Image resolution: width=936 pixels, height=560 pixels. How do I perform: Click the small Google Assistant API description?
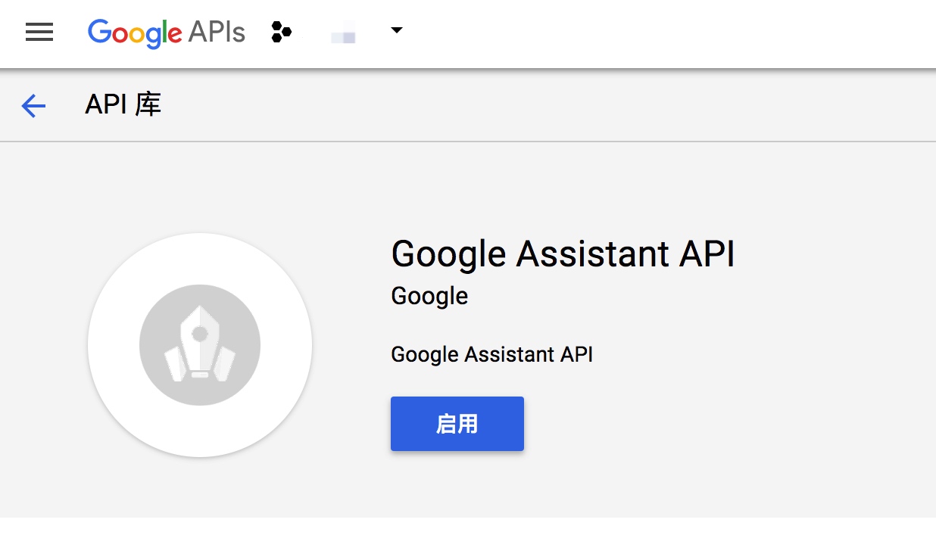click(492, 354)
